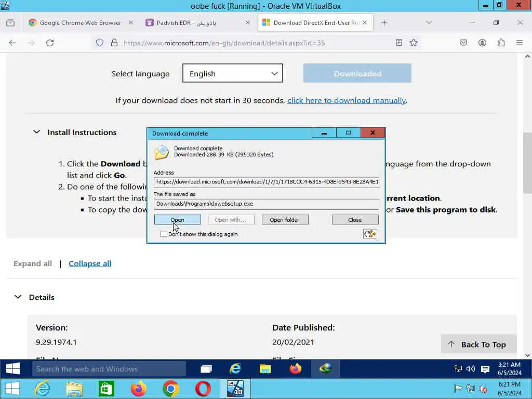Close the Download DirectX tab

pyautogui.click(x=365, y=22)
